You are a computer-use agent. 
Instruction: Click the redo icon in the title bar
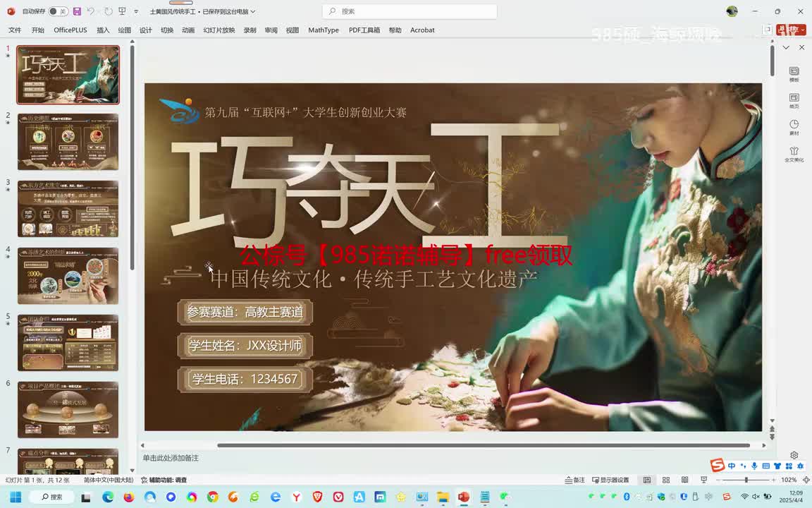click(x=108, y=11)
